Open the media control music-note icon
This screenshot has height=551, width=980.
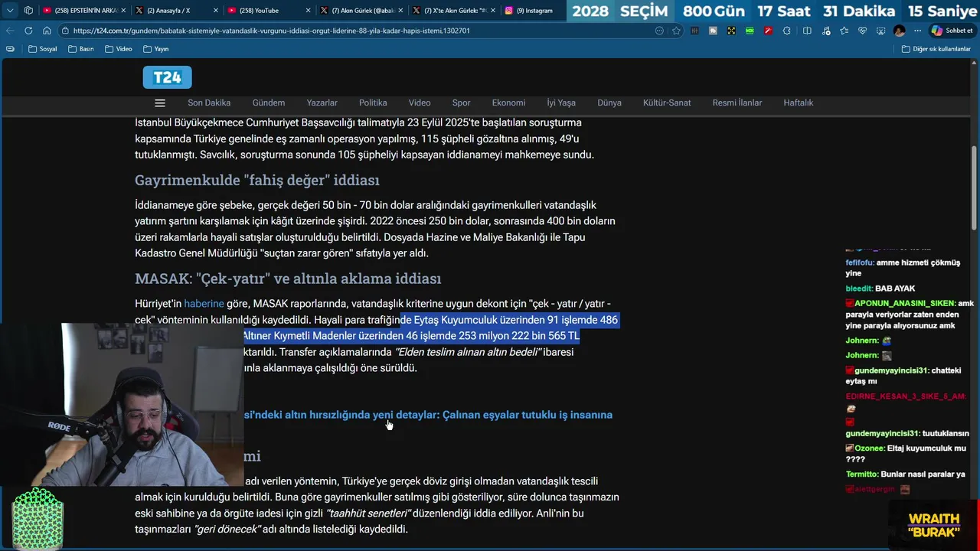click(825, 31)
